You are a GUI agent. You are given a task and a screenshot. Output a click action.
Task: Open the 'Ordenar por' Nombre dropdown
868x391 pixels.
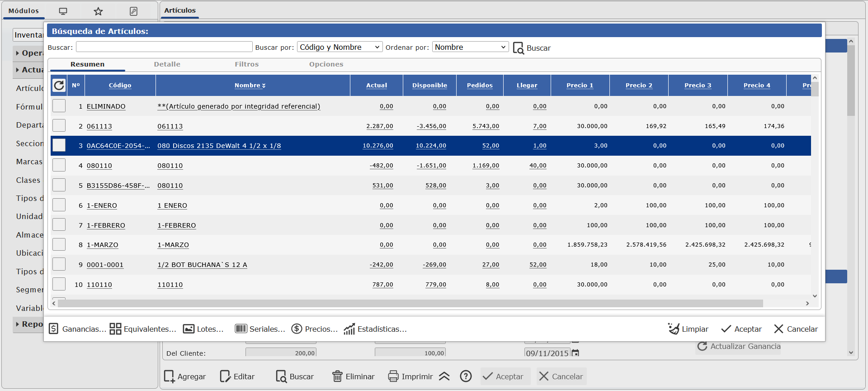(x=470, y=47)
